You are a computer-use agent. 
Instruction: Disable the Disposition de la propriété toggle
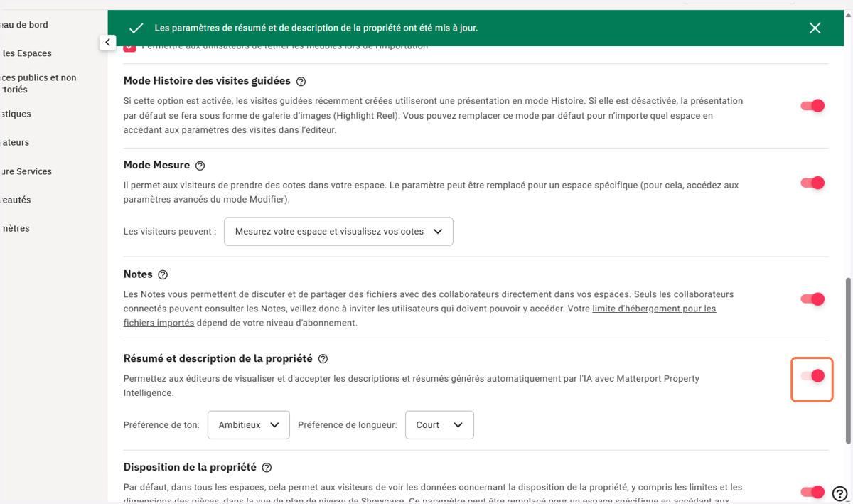(x=812, y=492)
